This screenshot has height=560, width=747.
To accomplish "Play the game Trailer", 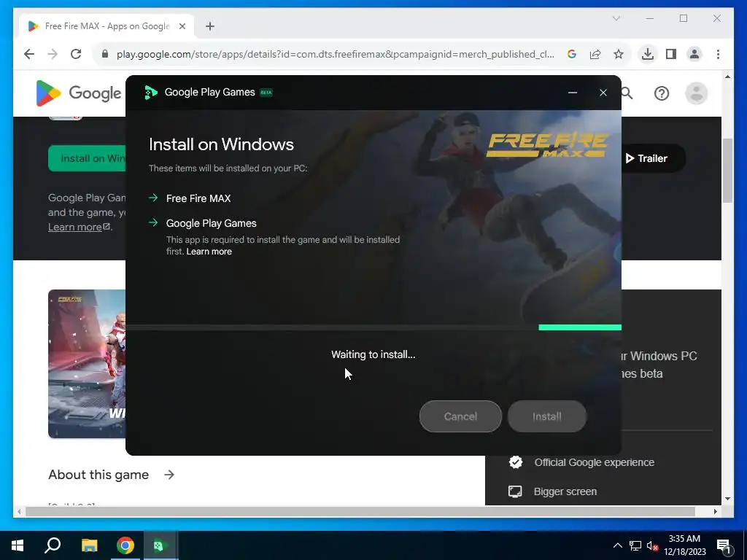I will coord(651,158).
